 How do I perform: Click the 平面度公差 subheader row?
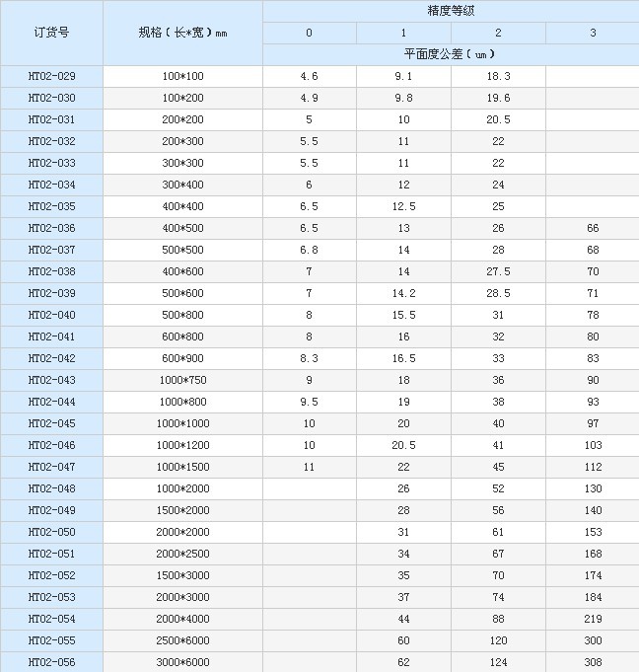point(451,54)
